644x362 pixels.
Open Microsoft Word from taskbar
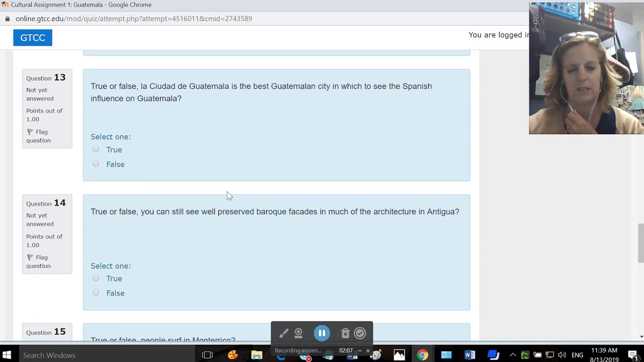(x=470, y=355)
